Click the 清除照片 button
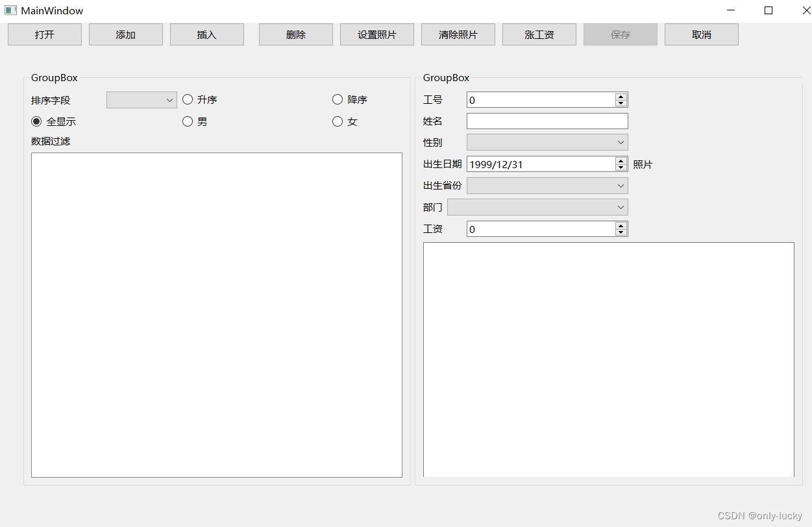The image size is (812, 527). coord(458,34)
